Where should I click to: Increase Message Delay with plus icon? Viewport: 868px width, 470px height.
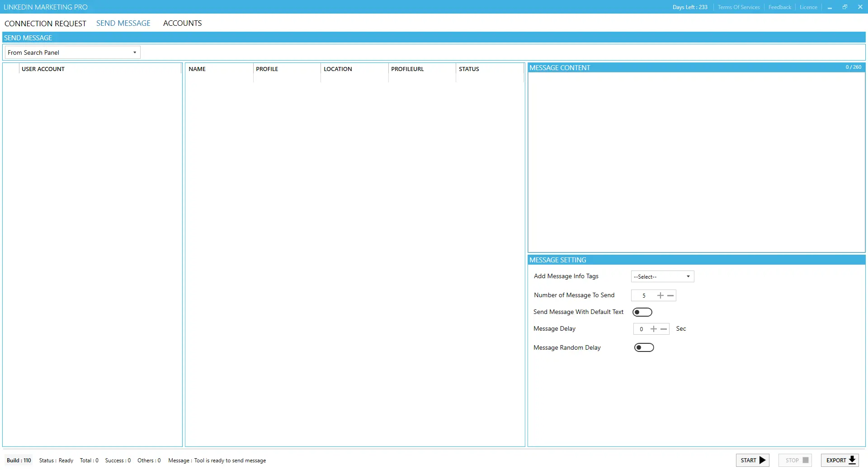(653, 329)
